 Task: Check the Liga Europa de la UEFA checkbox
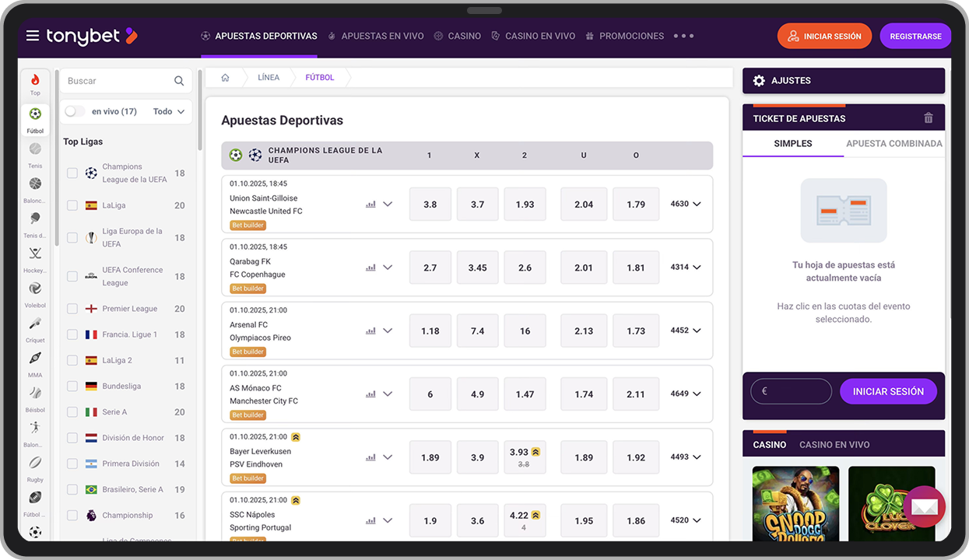coord(72,237)
